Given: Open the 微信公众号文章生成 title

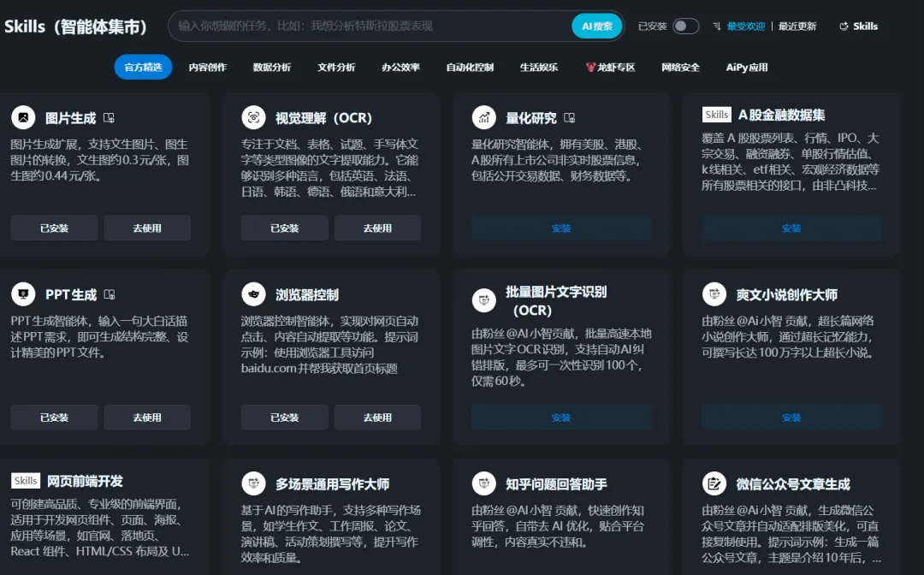Looking at the screenshot, I should (793, 483).
